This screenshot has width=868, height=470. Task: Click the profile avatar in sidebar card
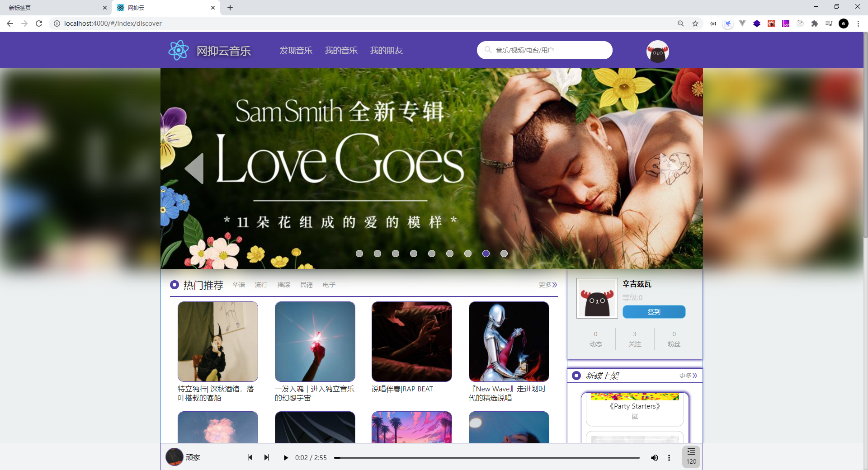click(x=597, y=298)
